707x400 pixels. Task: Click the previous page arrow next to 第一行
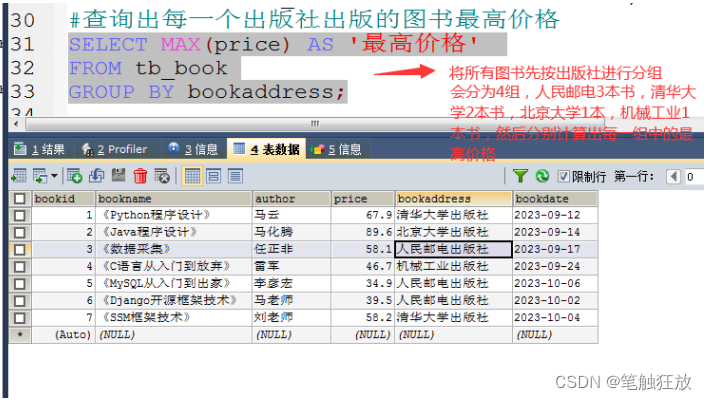tap(673, 176)
